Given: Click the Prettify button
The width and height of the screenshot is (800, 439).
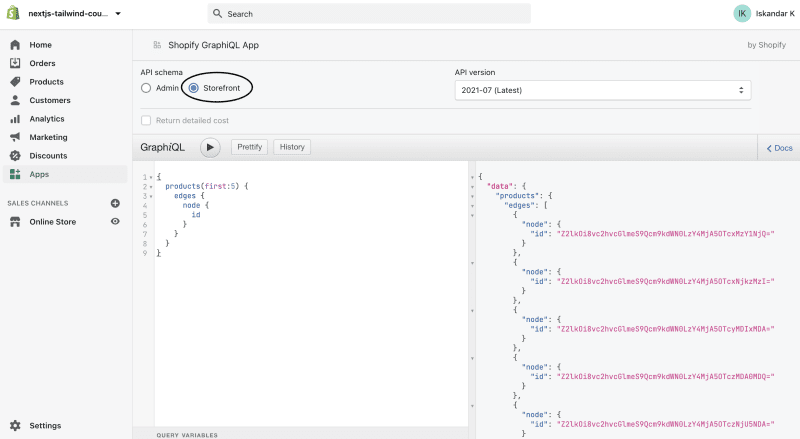Looking at the screenshot, I should (x=249, y=147).
